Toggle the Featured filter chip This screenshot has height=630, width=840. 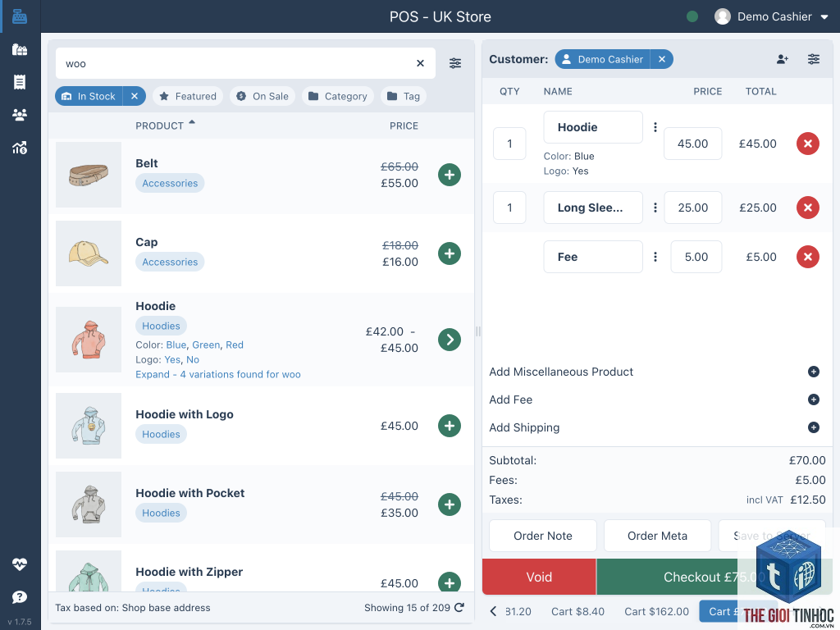click(188, 96)
